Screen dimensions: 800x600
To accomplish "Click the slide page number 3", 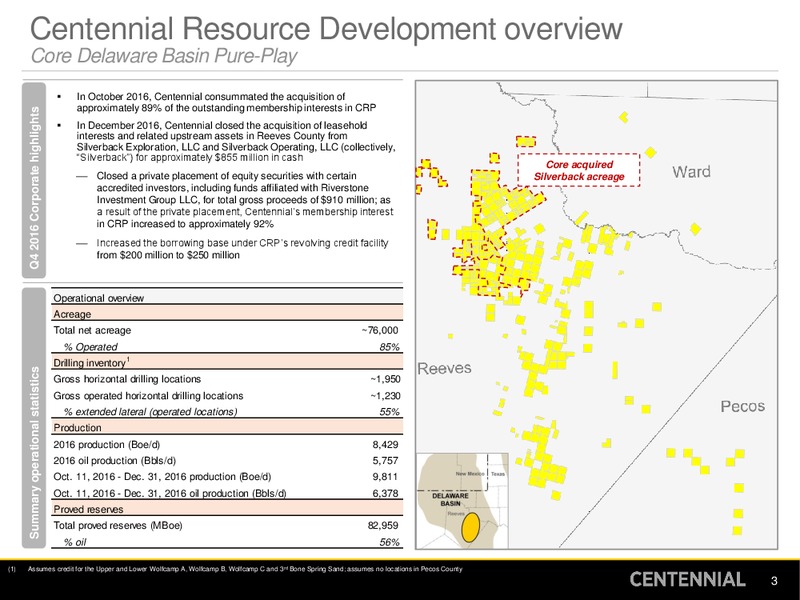I will point(774,581).
